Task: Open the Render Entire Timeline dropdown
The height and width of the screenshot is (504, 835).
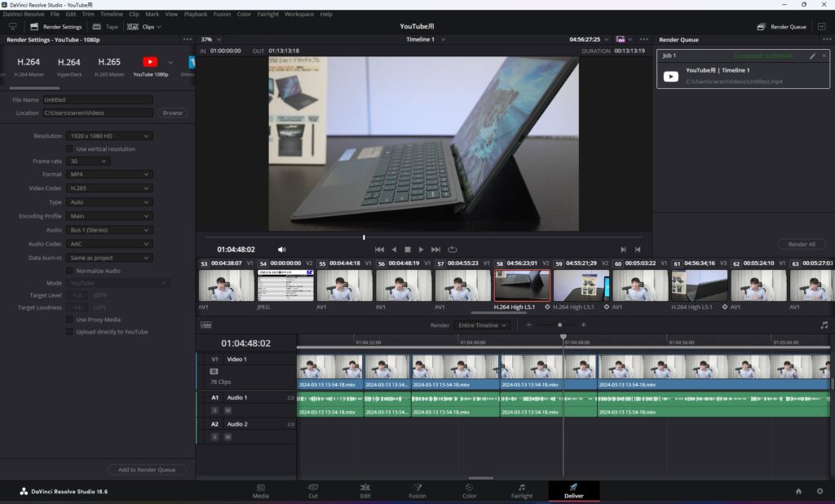Action: (482, 325)
